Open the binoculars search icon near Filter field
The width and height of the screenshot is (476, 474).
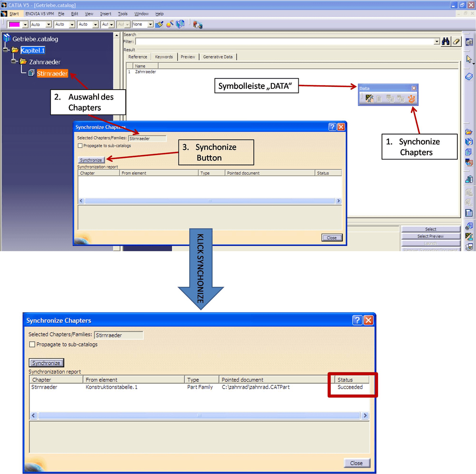tap(445, 41)
